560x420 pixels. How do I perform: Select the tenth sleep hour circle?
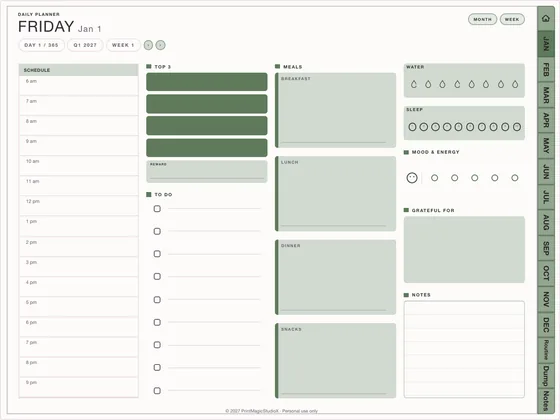click(517, 127)
